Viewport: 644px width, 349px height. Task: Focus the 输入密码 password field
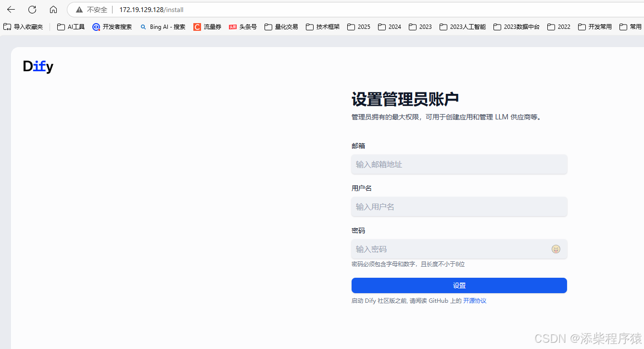pos(459,249)
